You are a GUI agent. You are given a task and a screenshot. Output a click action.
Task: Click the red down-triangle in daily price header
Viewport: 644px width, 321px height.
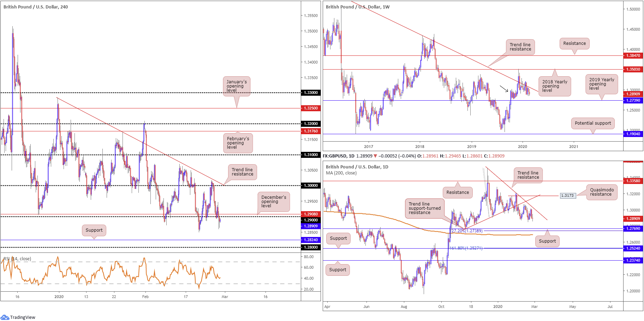(375, 156)
